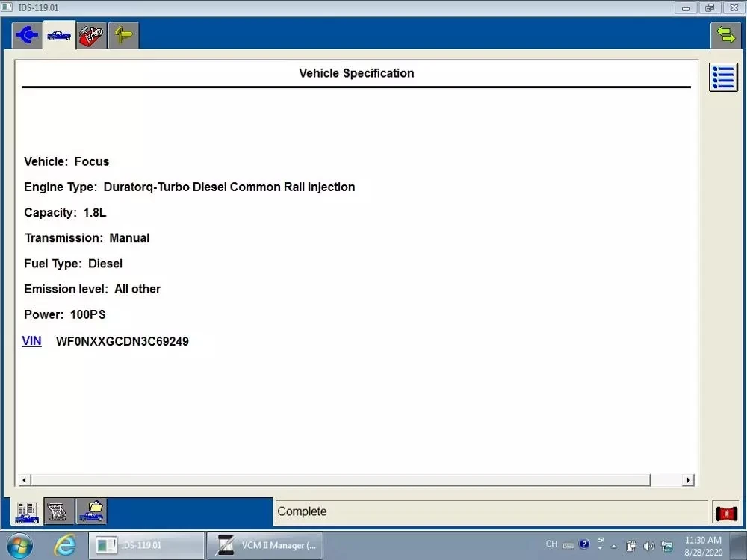Switch to VCM II Manager taskbar button
The image size is (747, 560).
(265, 545)
